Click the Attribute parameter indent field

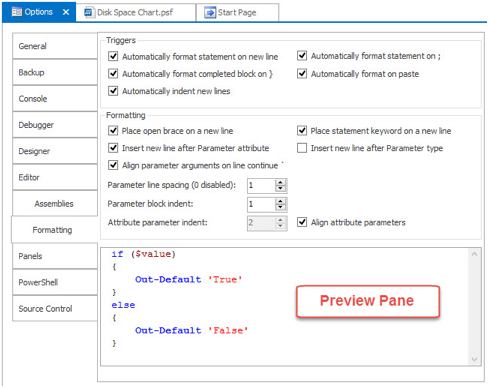[x=261, y=223]
